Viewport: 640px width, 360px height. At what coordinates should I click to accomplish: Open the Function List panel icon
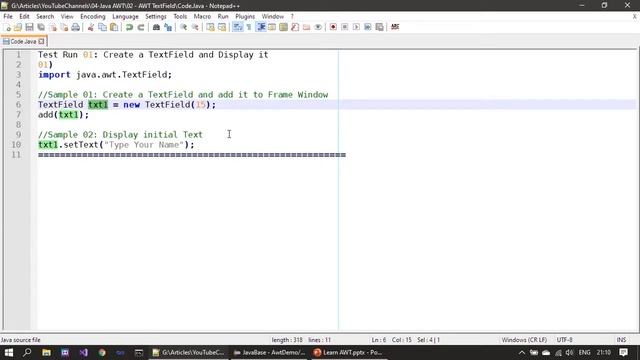point(295,27)
